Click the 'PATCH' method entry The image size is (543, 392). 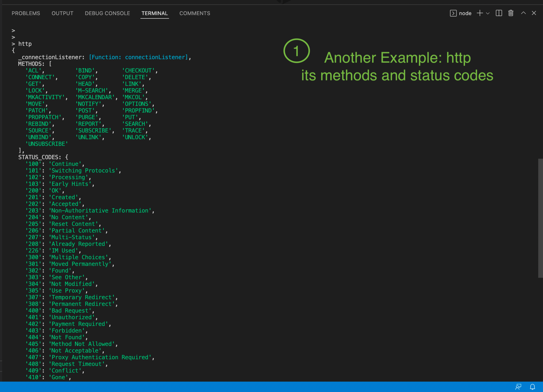(38, 111)
